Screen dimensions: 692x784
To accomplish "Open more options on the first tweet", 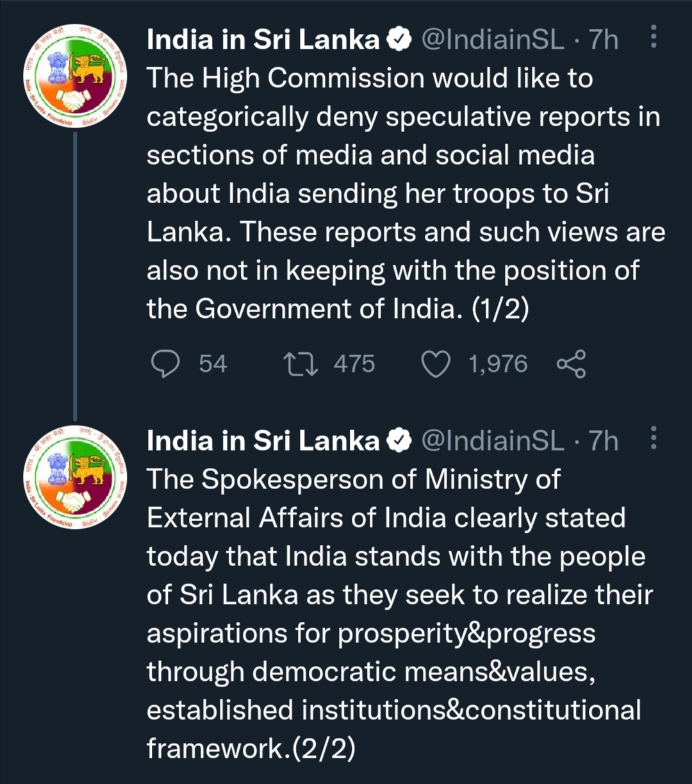I will coord(654,38).
